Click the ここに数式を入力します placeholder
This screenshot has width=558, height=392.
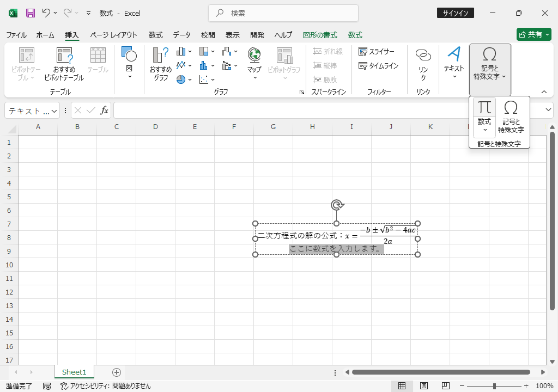click(336, 248)
